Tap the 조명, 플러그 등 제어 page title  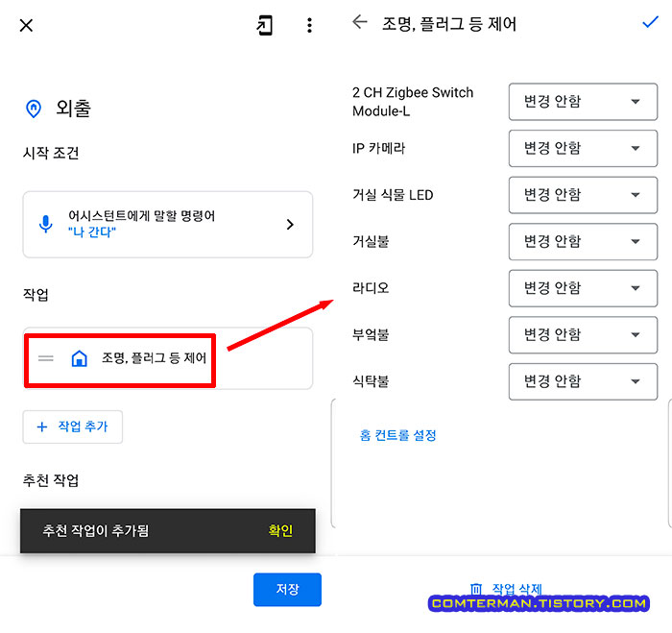click(x=449, y=24)
